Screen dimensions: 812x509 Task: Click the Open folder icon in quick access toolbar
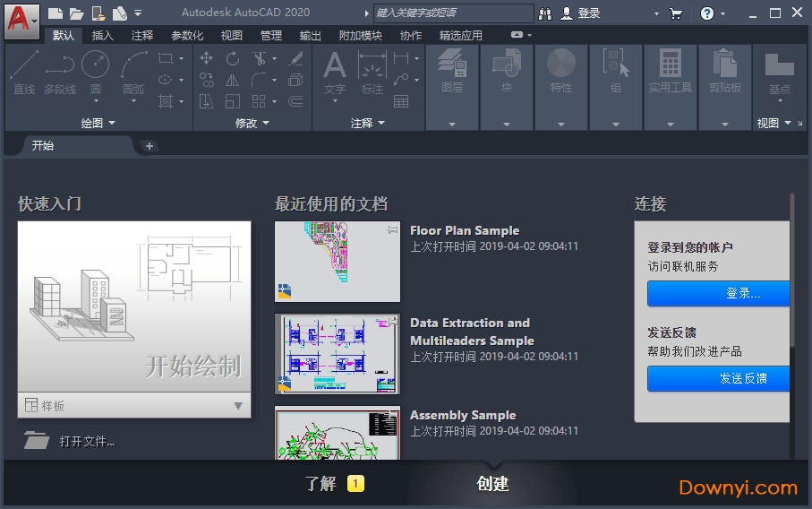[x=76, y=13]
